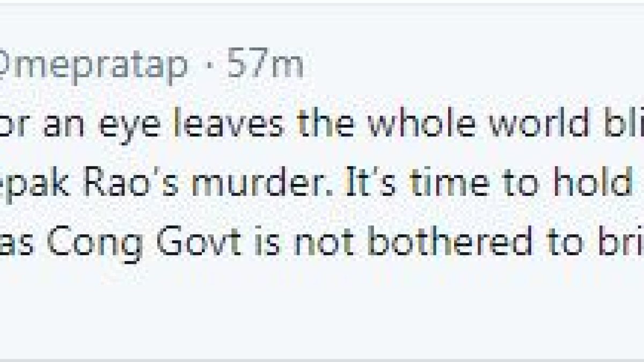The width and height of the screenshot is (644, 362).
Task: Click the dot separator before 57m
Action: [x=208, y=66]
